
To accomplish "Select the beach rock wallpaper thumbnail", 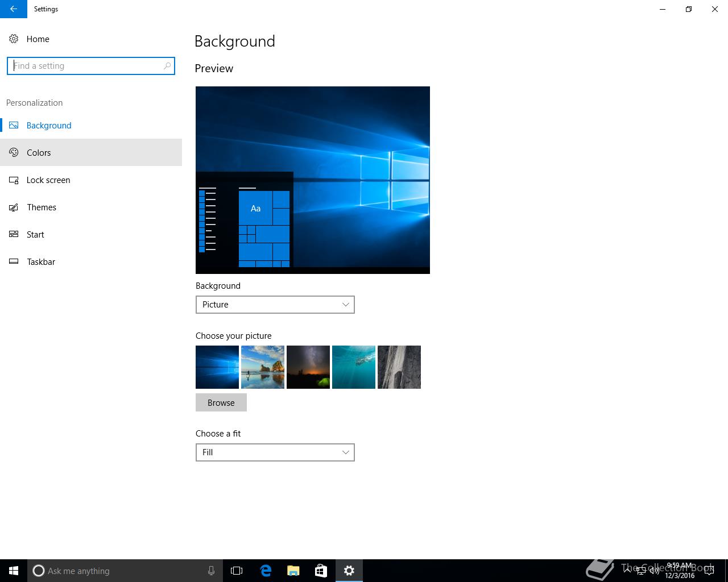I will pos(263,367).
